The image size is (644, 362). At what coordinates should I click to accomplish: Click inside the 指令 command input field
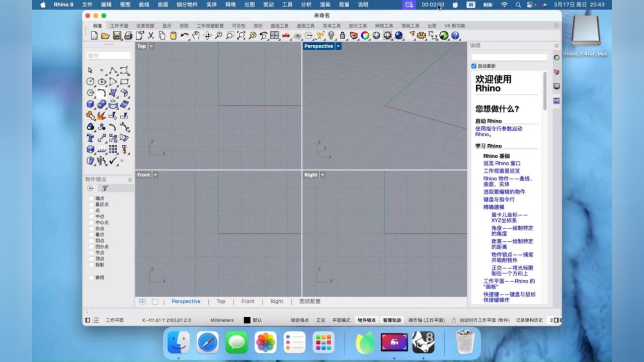108,55
